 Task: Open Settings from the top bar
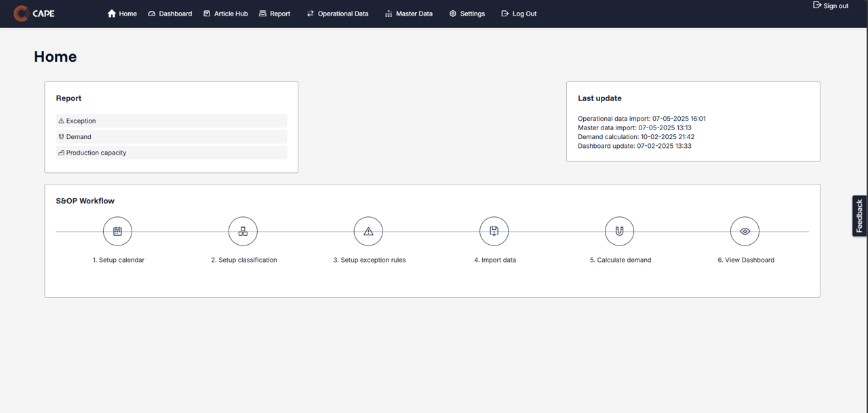click(467, 14)
